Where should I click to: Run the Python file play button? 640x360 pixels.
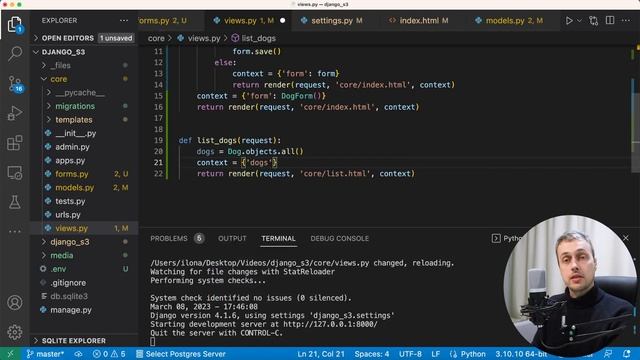[x=569, y=20]
